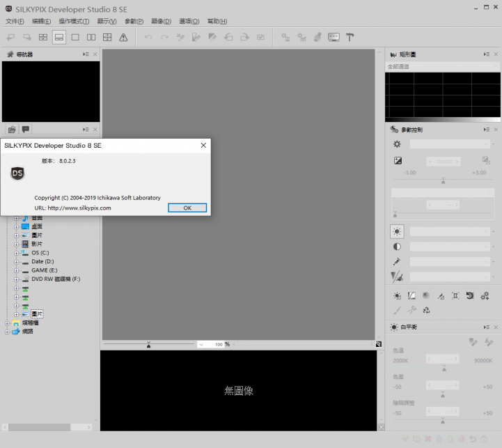Expand the 網路 network node
Screen dimensions: 502x448
pos(7,332)
